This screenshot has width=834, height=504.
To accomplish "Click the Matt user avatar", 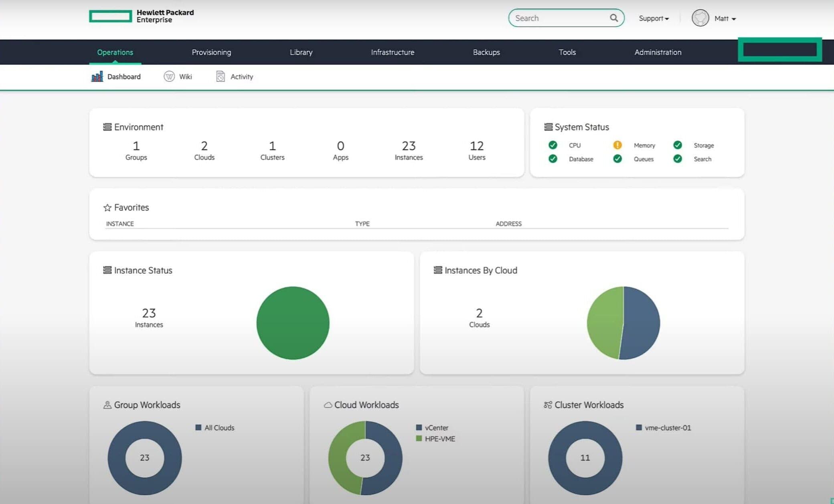I will pyautogui.click(x=700, y=18).
